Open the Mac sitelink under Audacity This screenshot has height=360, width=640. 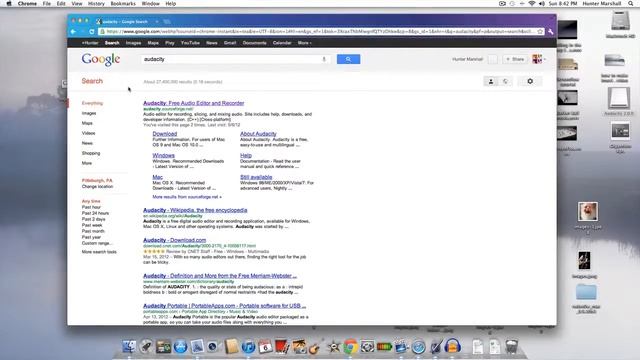[x=158, y=177]
